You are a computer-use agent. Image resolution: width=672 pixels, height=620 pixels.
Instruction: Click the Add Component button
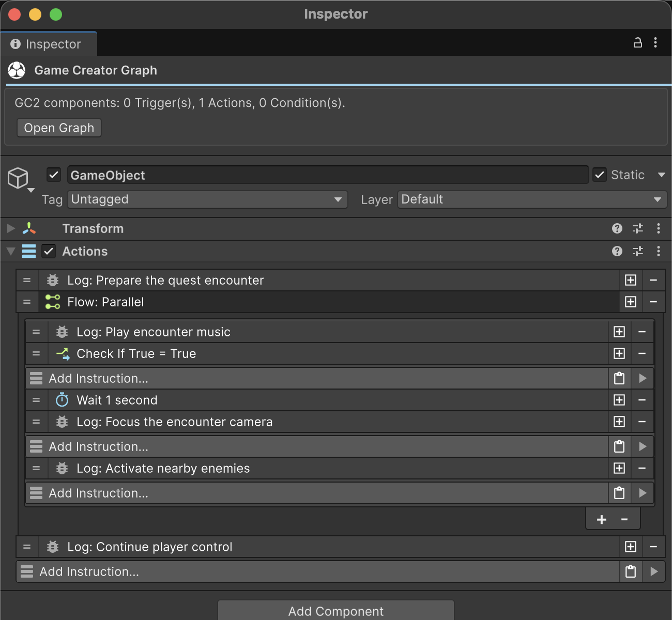pyautogui.click(x=336, y=611)
